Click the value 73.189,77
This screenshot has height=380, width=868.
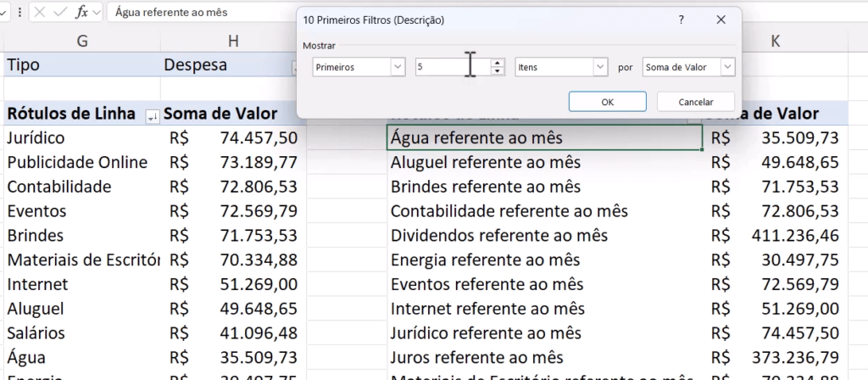click(259, 162)
